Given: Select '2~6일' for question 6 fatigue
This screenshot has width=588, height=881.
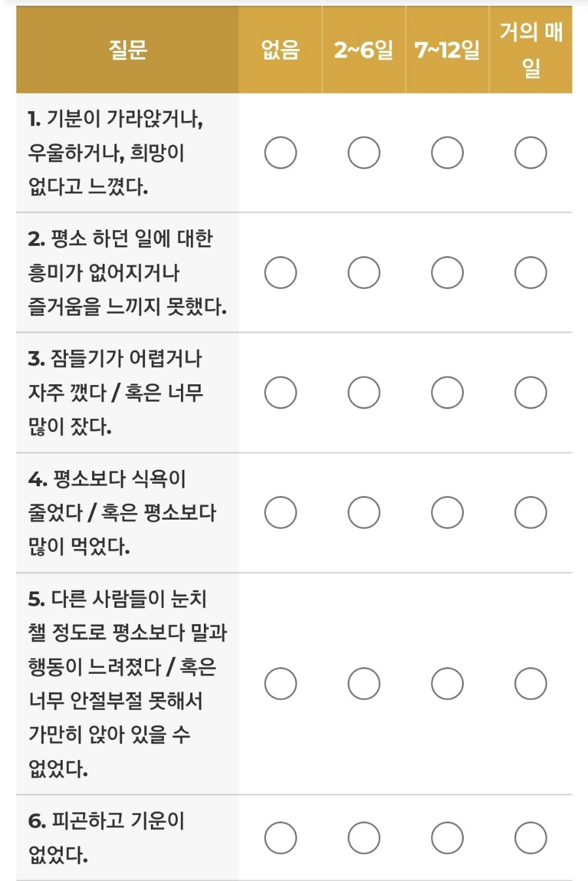Looking at the screenshot, I should [x=364, y=838].
